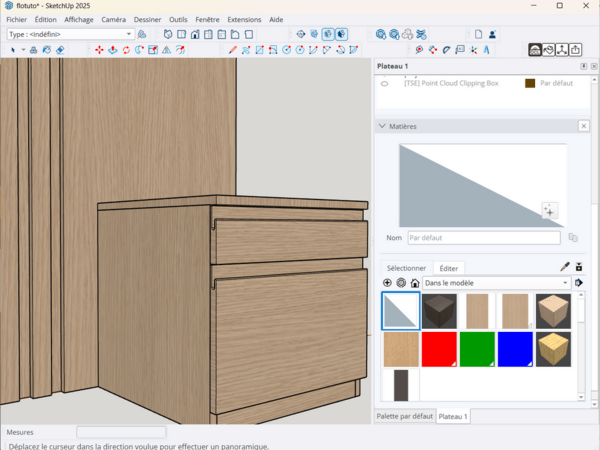Switch to the Éditer tab
The height and width of the screenshot is (450, 600).
[449, 268]
